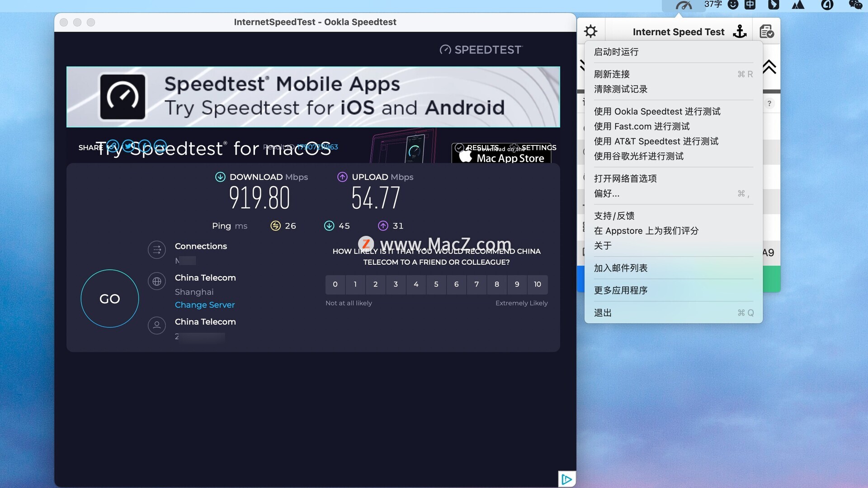Click the smiley face menu bar icon
Screen dimensions: 868x488
pos(733,5)
